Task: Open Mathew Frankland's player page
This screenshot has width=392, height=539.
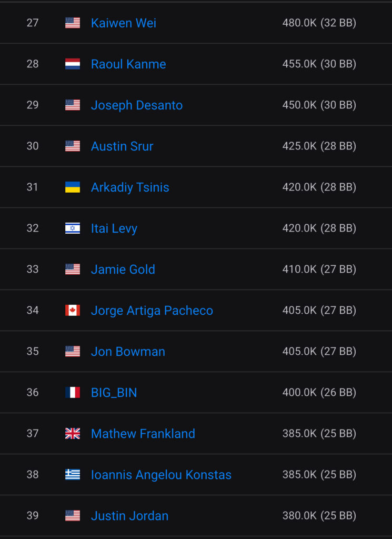Action: pyautogui.click(x=143, y=434)
